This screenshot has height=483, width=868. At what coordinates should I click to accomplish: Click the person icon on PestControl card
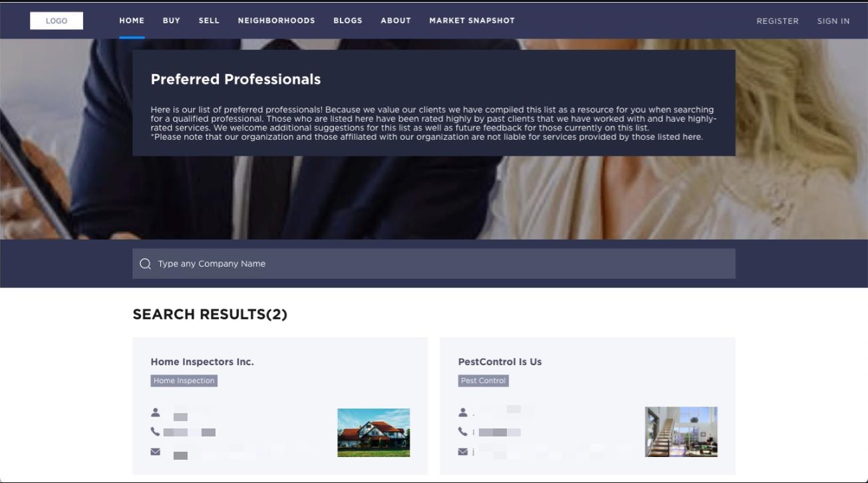[x=462, y=412]
